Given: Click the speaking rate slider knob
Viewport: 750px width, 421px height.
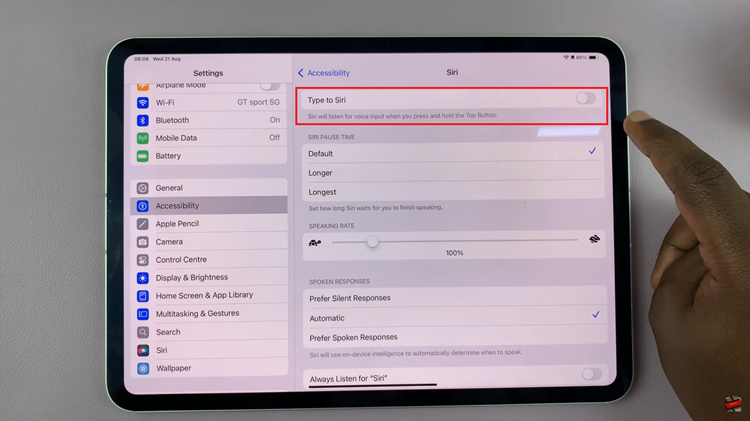Looking at the screenshot, I should coord(373,242).
